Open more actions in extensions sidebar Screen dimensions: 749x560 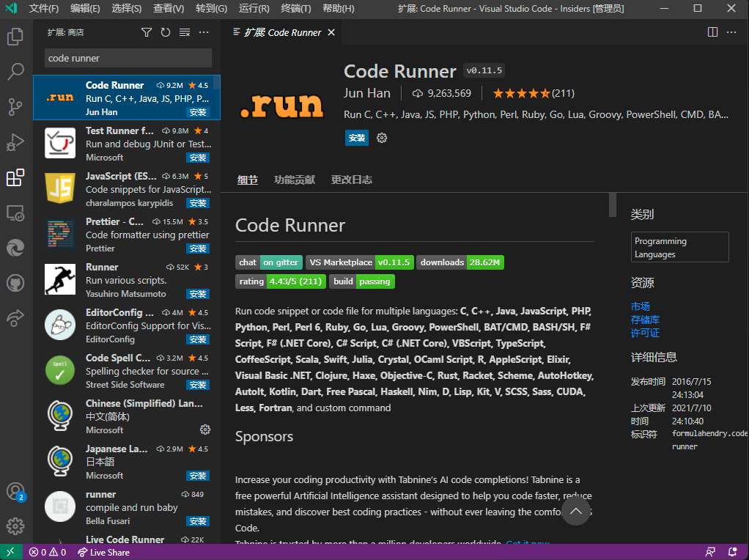[204, 32]
